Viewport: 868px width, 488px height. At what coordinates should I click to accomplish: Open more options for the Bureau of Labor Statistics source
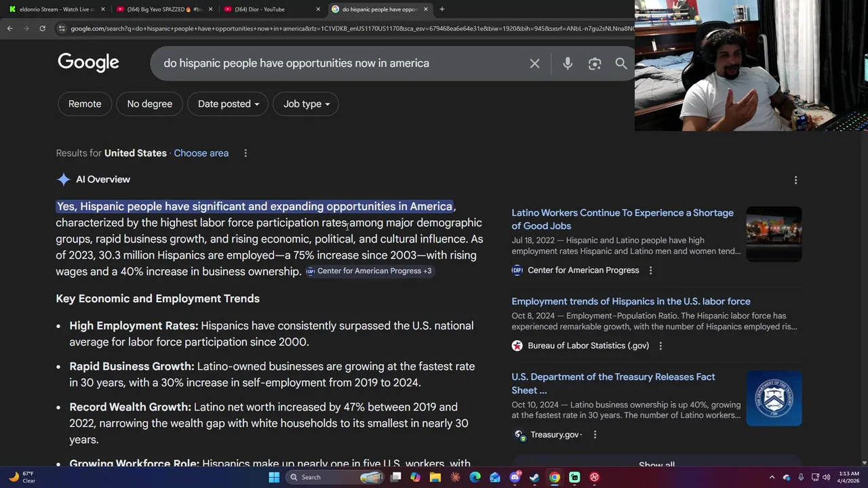pos(660,346)
